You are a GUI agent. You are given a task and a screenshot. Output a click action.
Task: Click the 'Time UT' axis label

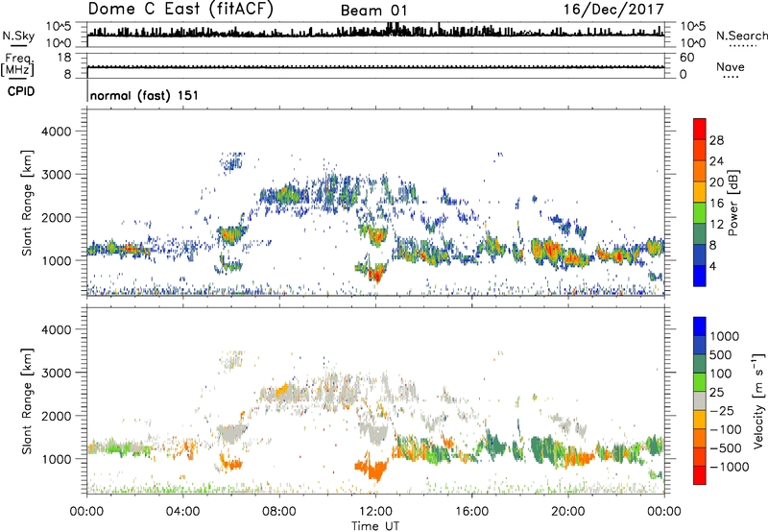pos(375,526)
